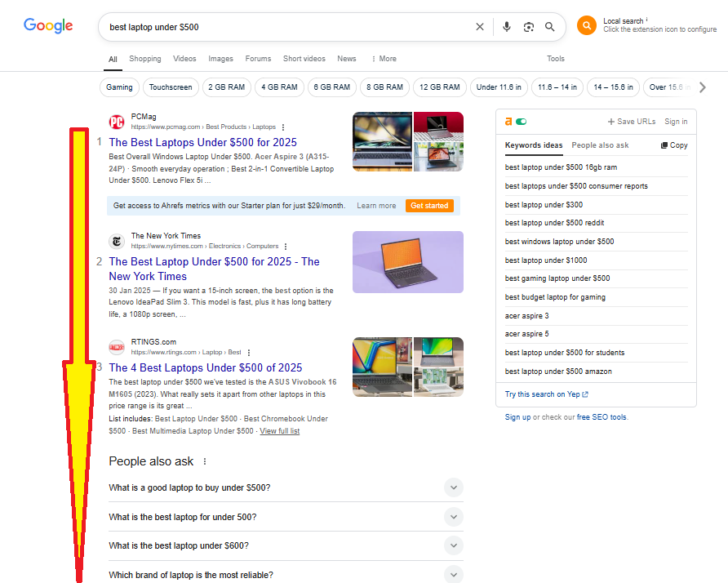Viewport: 728px width, 583px height.
Task: Filter results by 6 GB RAM
Action: pyautogui.click(x=332, y=87)
